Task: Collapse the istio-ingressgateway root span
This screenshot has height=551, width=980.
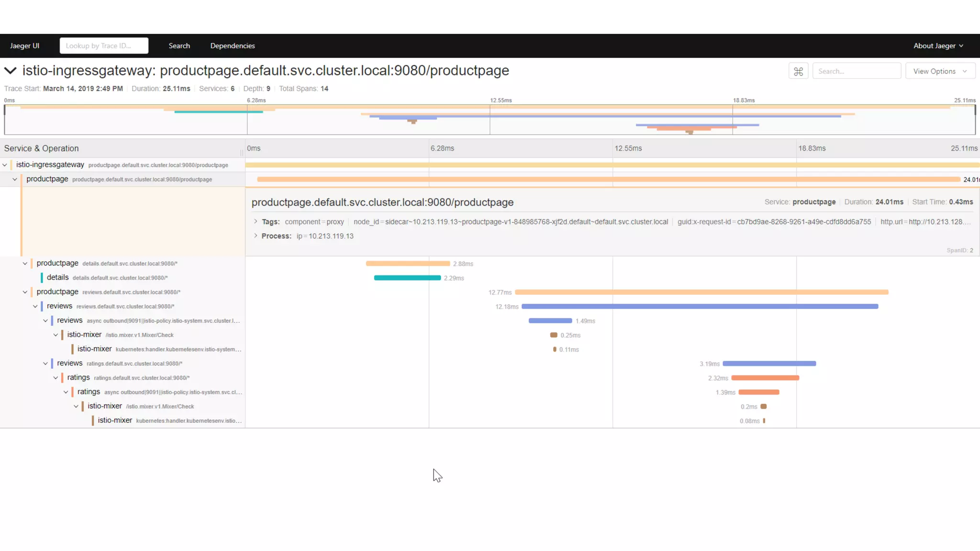Action: point(5,165)
